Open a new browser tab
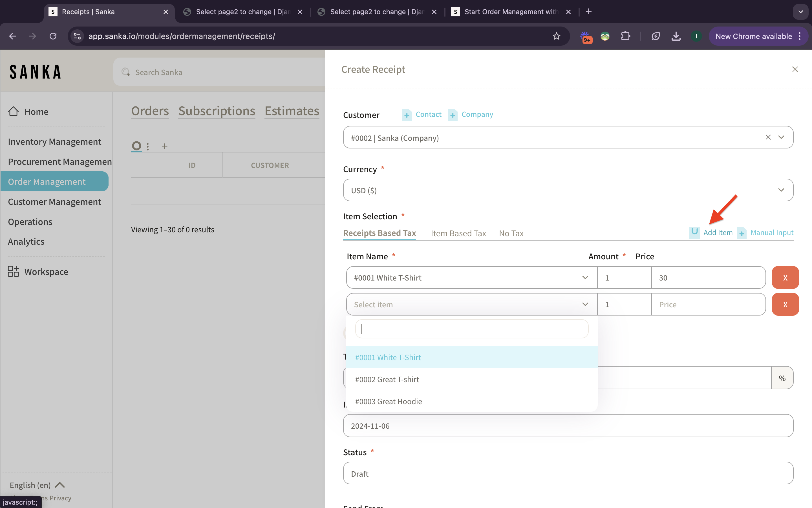 tap(588, 12)
